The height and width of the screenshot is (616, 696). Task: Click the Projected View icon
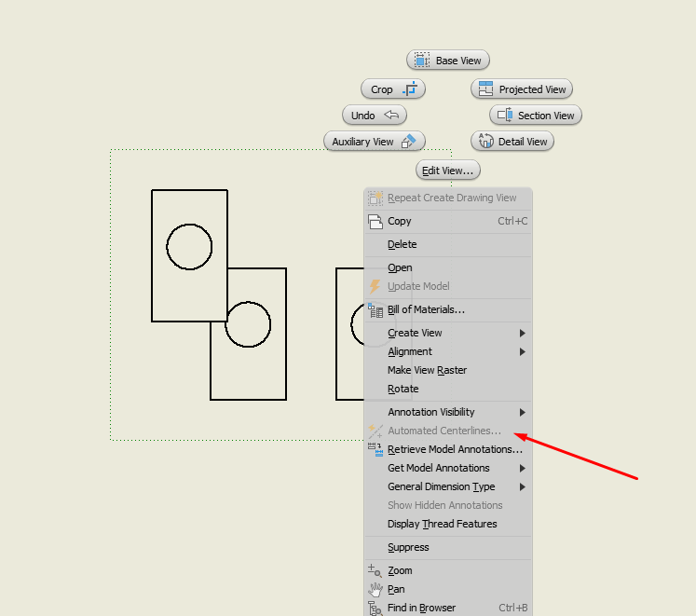(485, 89)
